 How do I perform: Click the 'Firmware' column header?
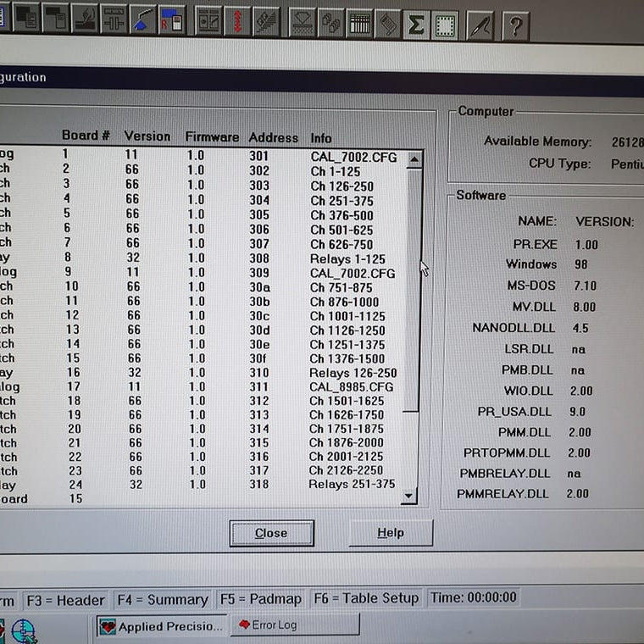tap(212, 136)
